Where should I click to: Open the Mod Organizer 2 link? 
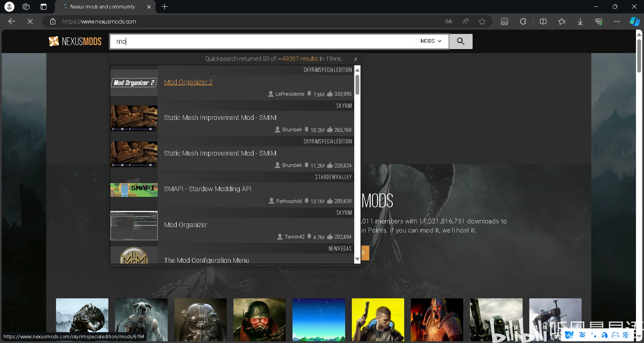click(x=188, y=82)
